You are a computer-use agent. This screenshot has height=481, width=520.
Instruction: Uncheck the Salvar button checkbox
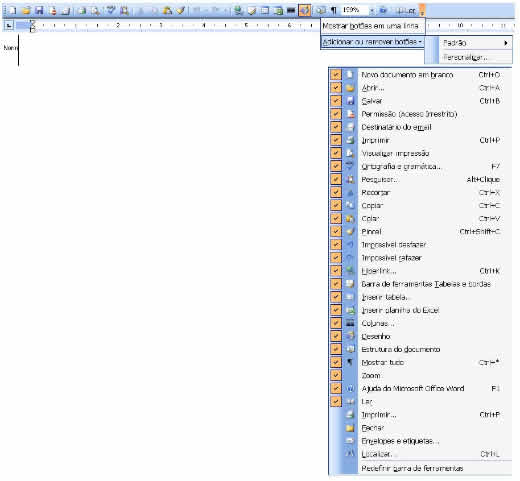click(336, 101)
